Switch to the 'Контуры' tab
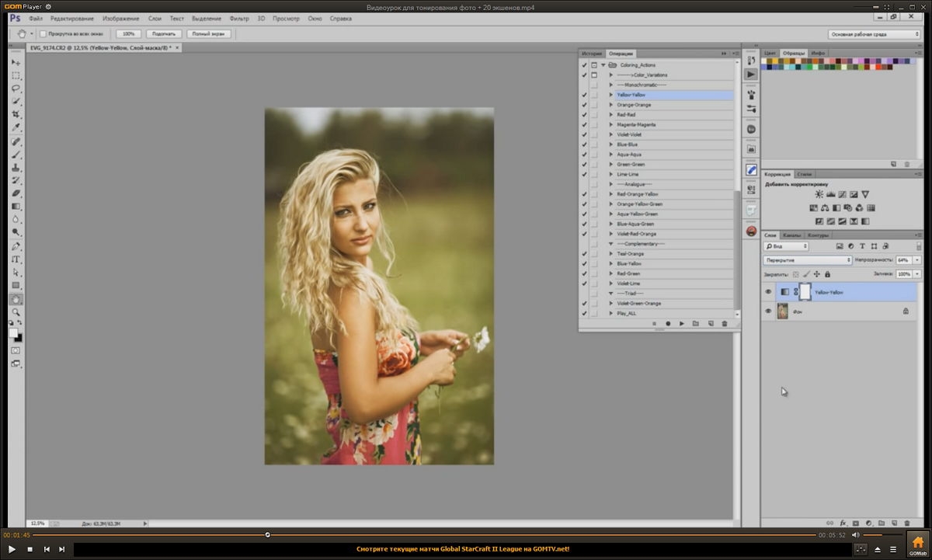Viewport: 932px width, 560px height. pyautogui.click(x=818, y=235)
